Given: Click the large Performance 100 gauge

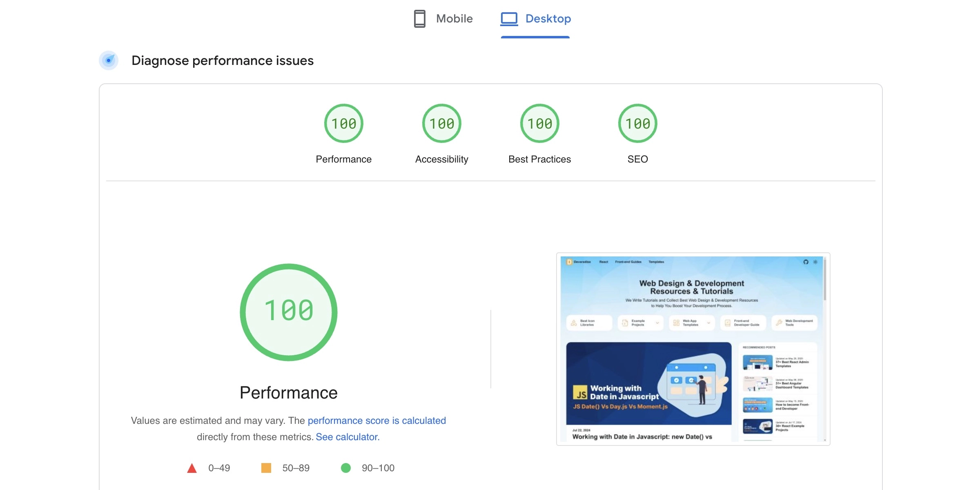Looking at the screenshot, I should click(289, 312).
